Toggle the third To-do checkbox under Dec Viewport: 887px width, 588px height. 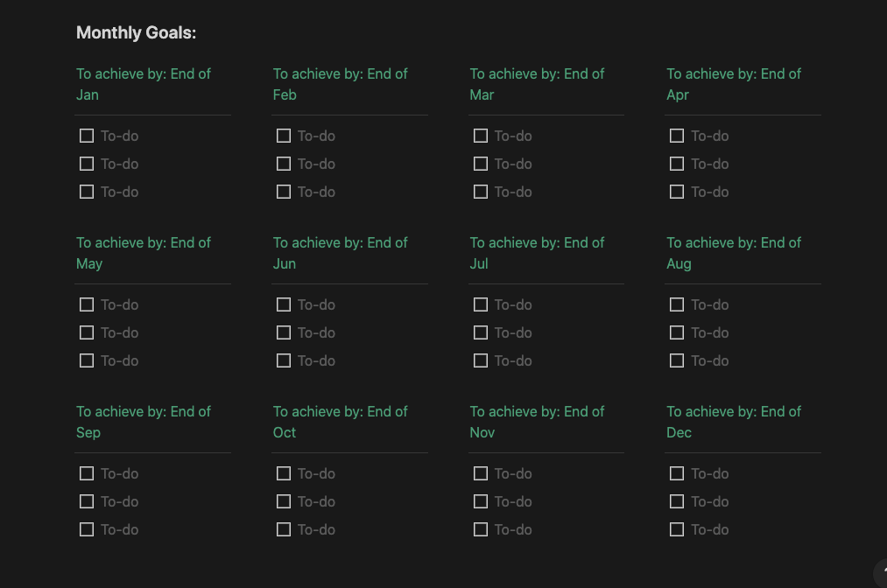677,529
